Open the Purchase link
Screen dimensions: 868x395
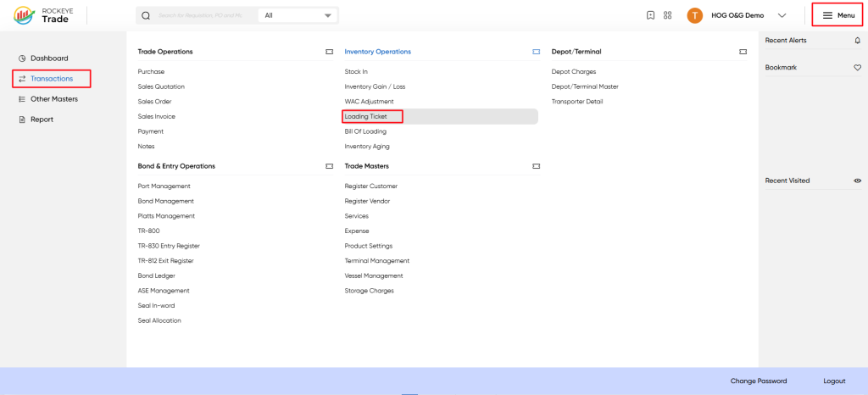pos(151,72)
